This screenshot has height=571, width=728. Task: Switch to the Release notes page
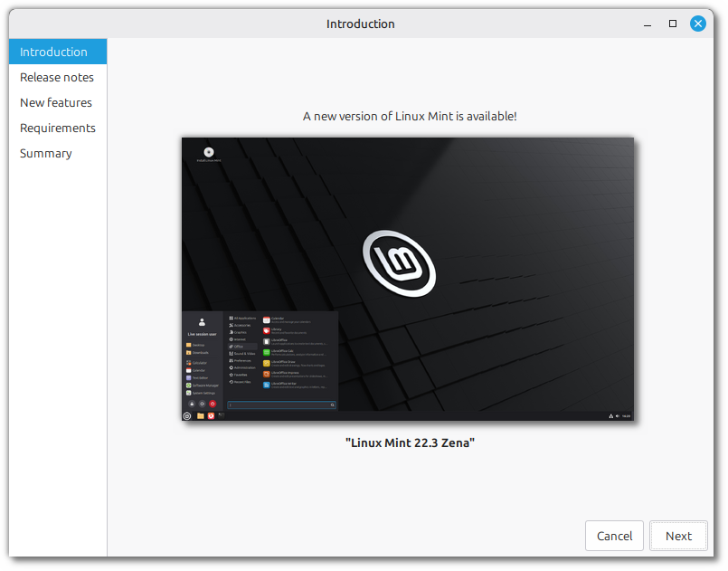pyautogui.click(x=57, y=77)
